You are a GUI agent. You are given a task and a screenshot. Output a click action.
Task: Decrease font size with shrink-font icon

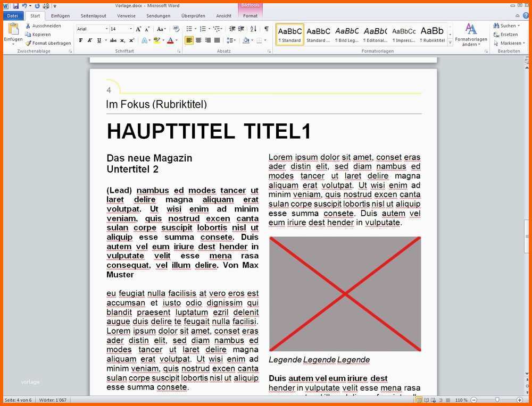coord(147,29)
